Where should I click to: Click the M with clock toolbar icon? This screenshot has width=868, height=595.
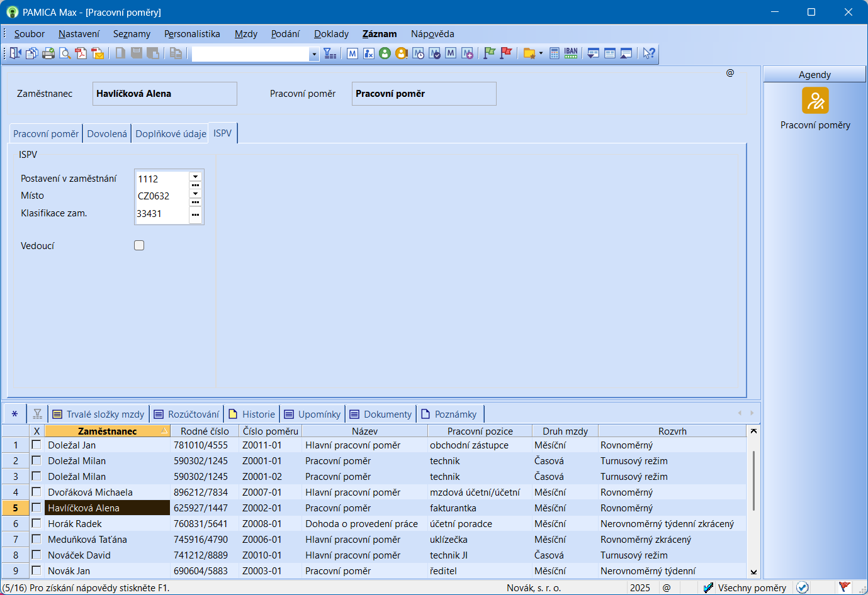(418, 53)
